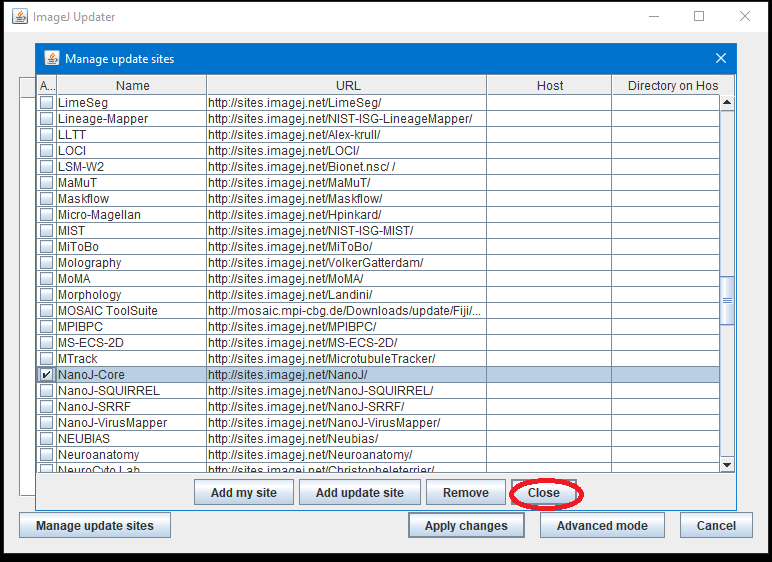Image resolution: width=772 pixels, height=562 pixels.
Task: Click the Manage update sites button
Action: coord(95,526)
